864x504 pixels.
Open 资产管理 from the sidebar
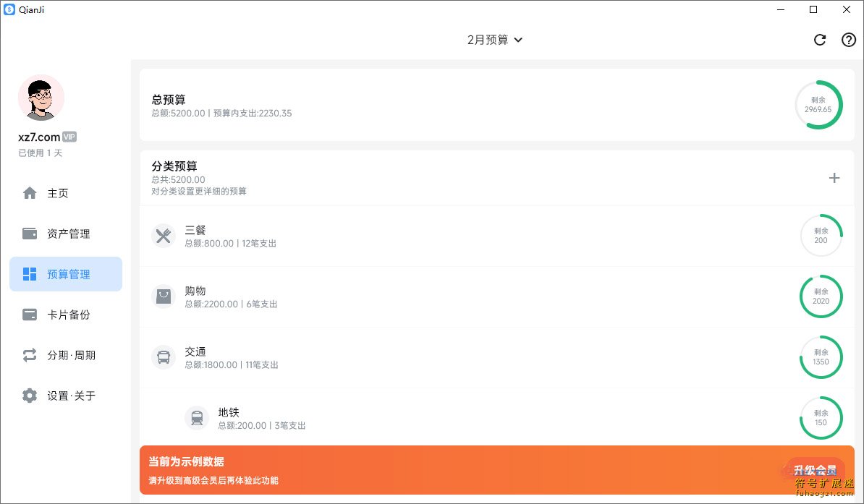68,234
